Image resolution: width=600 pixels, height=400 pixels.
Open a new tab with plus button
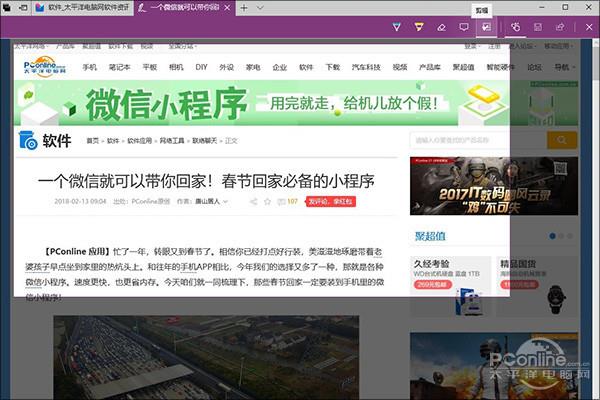[x=244, y=8]
